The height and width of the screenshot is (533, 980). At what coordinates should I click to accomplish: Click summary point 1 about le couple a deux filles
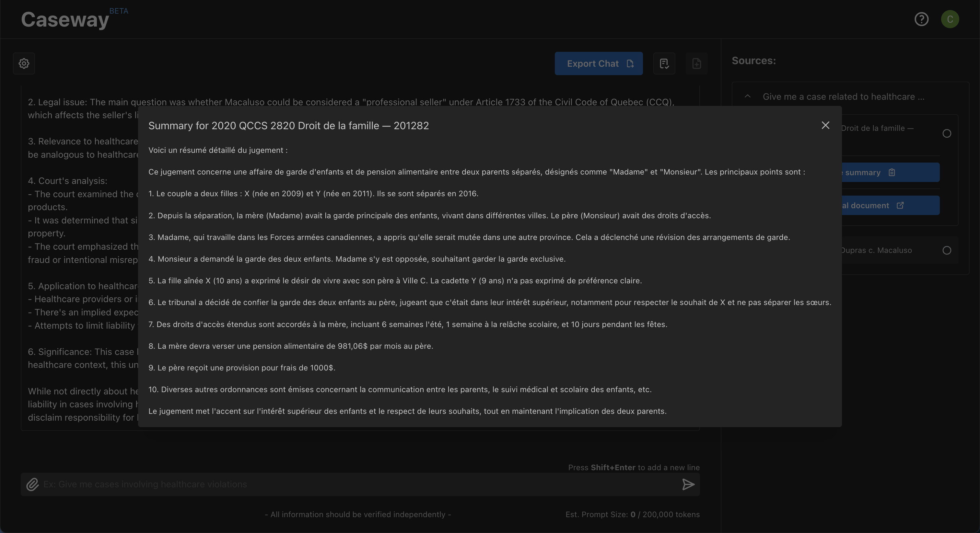point(313,194)
